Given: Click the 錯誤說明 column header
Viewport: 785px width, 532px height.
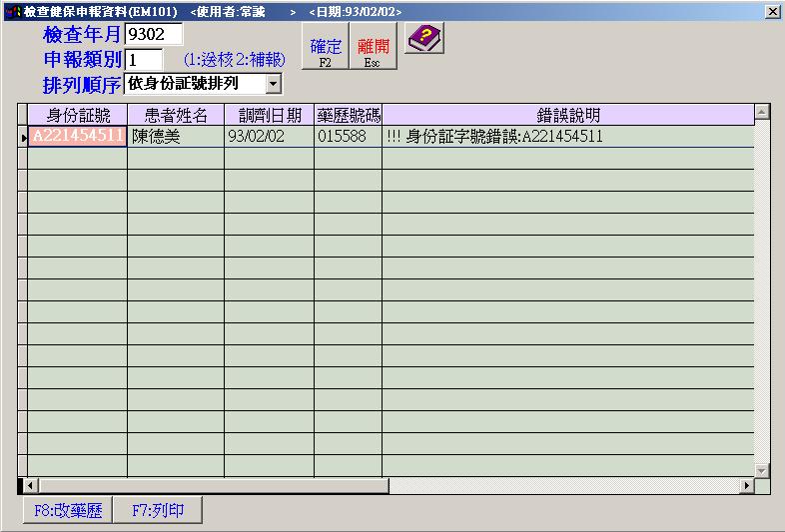Looking at the screenshot, I should pyautogui.click(x=567, y=115).
